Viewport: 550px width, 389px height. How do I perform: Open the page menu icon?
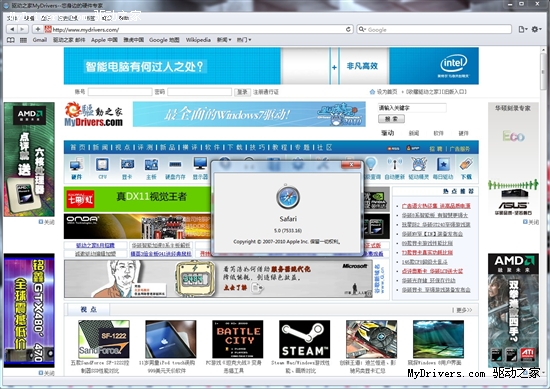[522, 29]
